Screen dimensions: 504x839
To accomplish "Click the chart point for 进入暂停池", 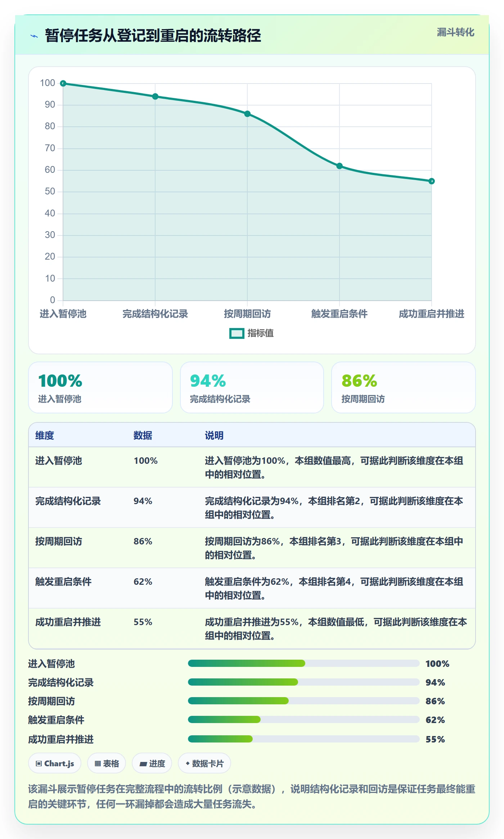I will click(x=63, y=84).
